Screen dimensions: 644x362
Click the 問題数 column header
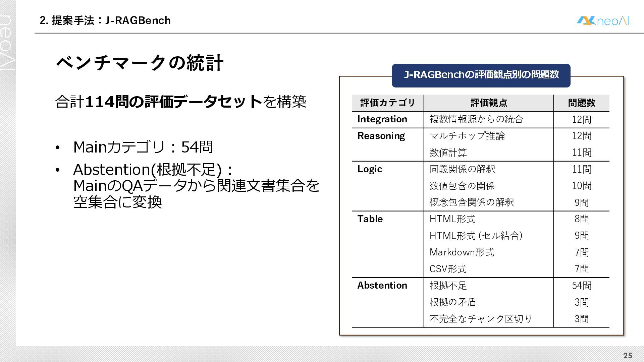click(x=581, y=103)
